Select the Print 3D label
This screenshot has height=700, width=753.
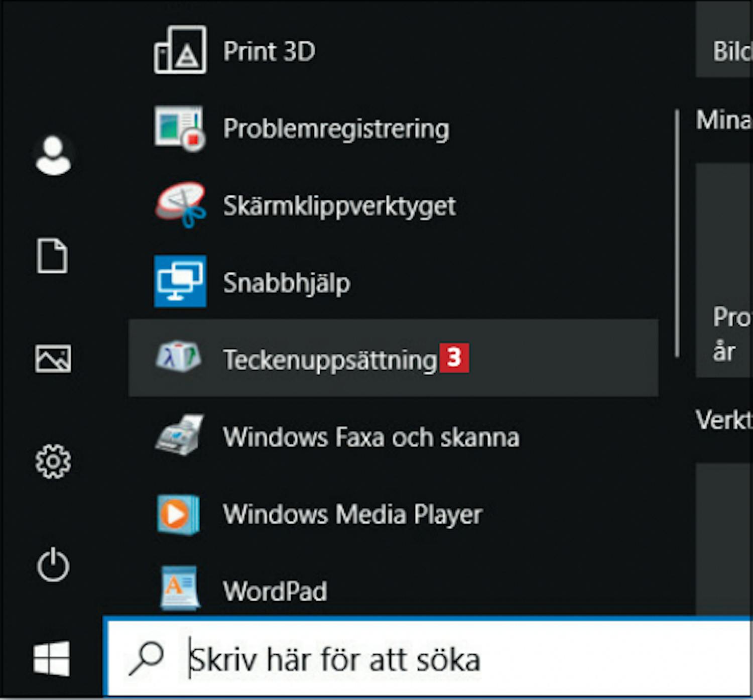pyautogui.click(x=270, y=51)
